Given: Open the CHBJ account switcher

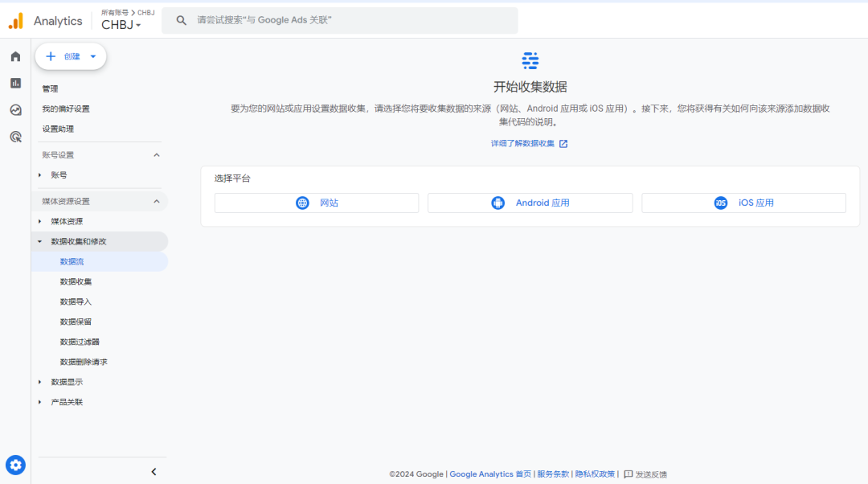Looking at the screenshot, I should click(x=121, y=24).
